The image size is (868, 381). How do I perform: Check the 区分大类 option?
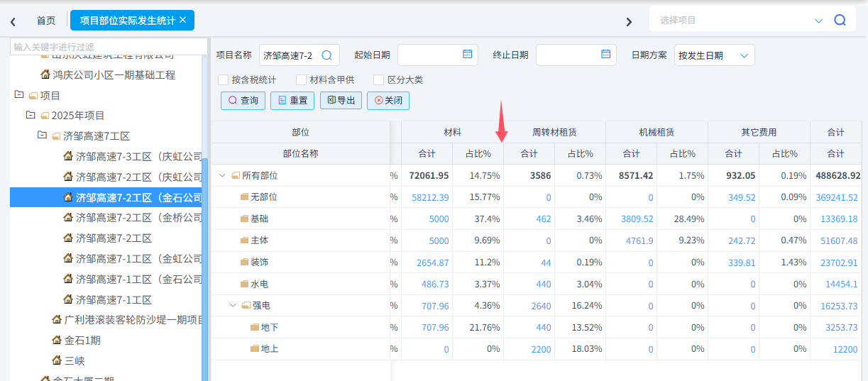378,80
